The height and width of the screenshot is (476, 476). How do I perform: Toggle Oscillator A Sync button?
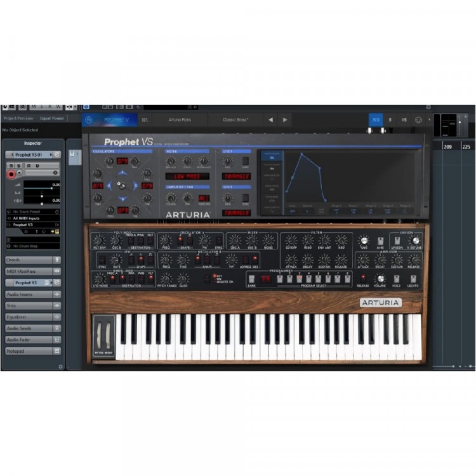pos(219,241)
